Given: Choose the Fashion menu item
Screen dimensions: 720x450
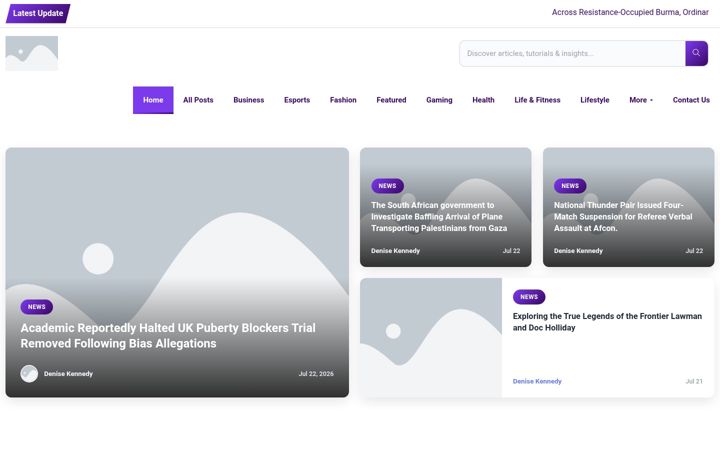Looking at the screenshot, I should coord(343,100).
